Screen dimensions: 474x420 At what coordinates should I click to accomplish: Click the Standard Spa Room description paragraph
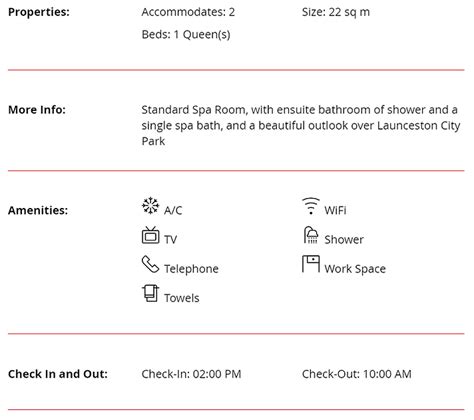click(x=301, y=126)
